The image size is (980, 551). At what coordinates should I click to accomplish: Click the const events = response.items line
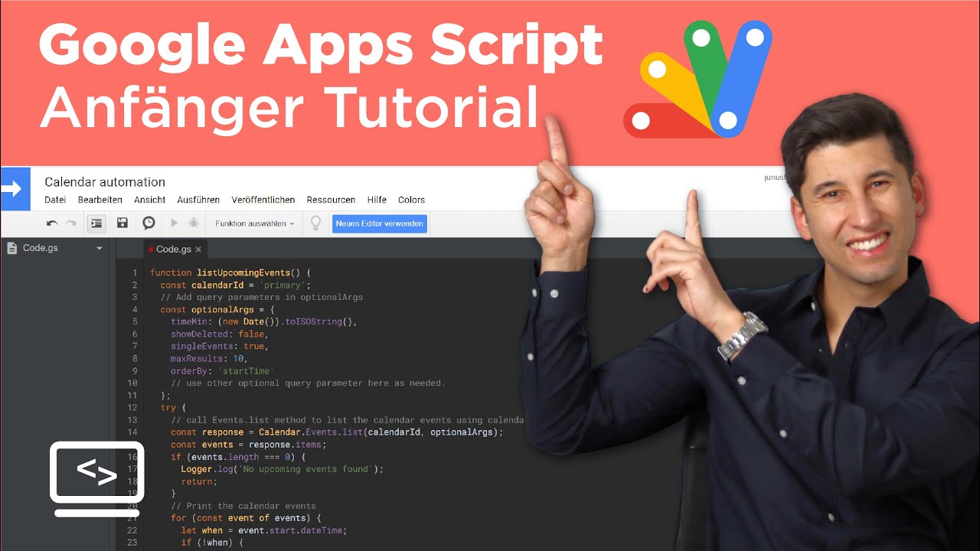click(x=249, y=444)
